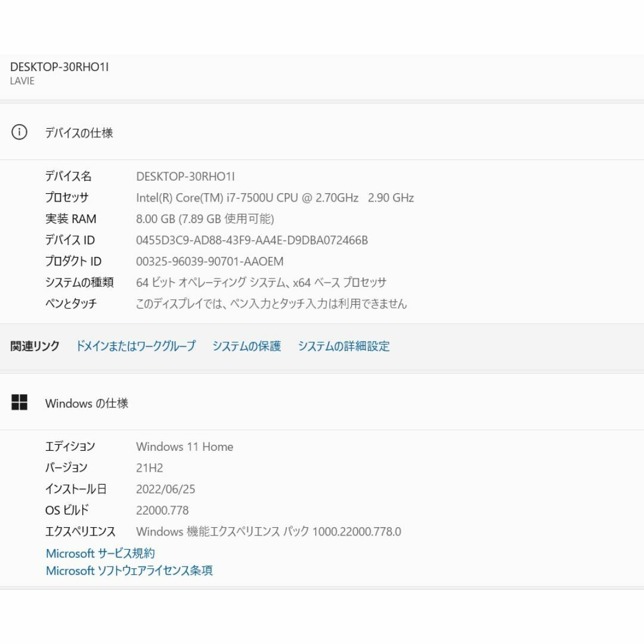The height and width of the screenshot is (644, 644).
Task: Click the デバイス名 label
Action: (68, 176)
